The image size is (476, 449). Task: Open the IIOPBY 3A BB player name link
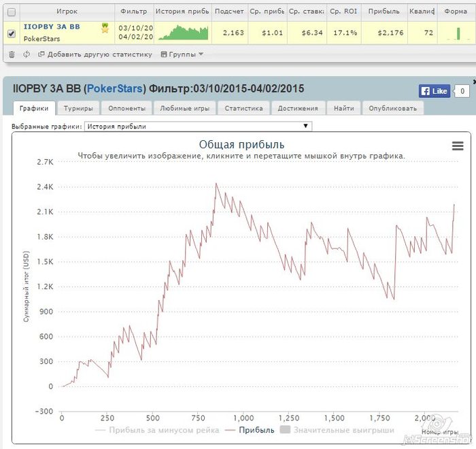point(52,27)
